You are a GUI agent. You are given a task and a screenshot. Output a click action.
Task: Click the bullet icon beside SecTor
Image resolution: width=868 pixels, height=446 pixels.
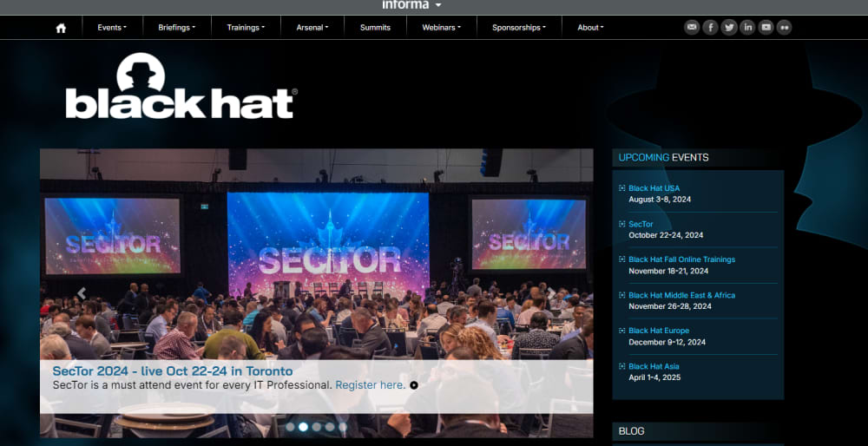tap(622, 224)
